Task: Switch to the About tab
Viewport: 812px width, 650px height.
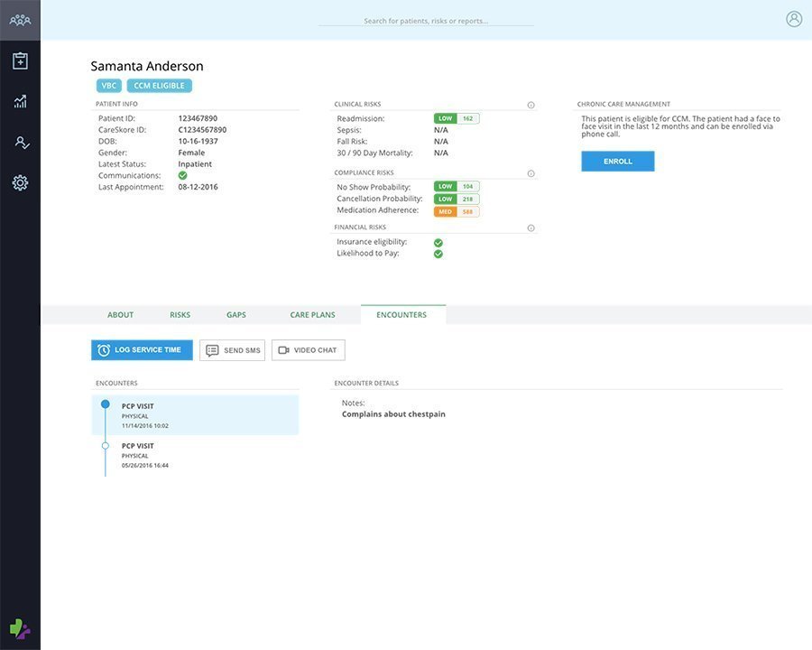Action: (x=120, y=315)
